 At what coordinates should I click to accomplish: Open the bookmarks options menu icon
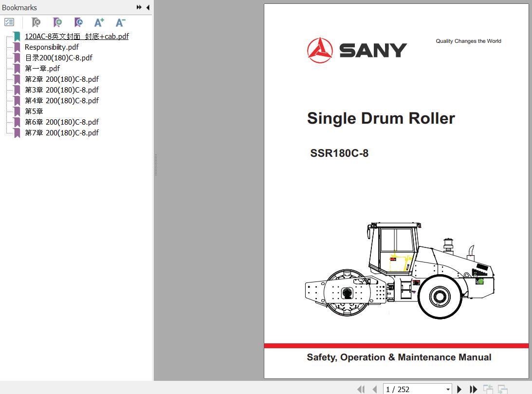coord(9,22)
